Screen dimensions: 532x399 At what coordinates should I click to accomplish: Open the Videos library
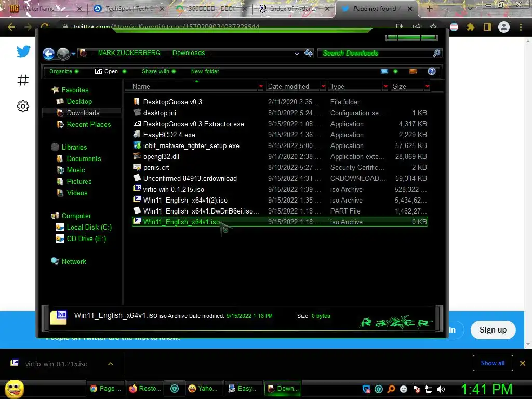point(77,193)
